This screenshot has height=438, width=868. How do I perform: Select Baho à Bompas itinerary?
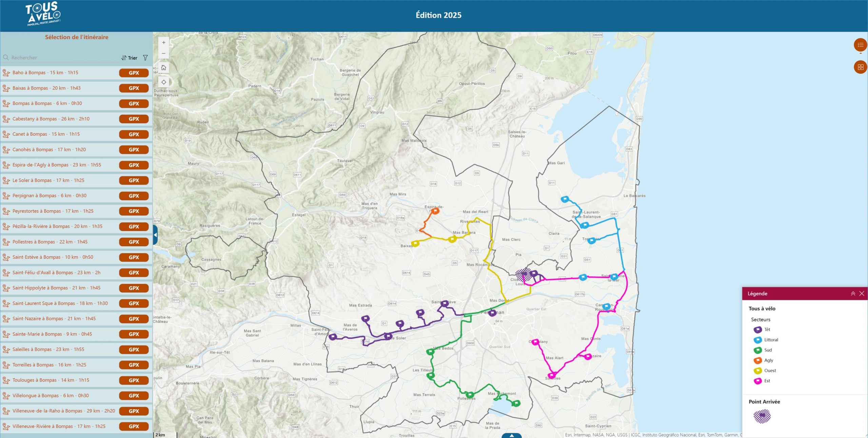45,73
